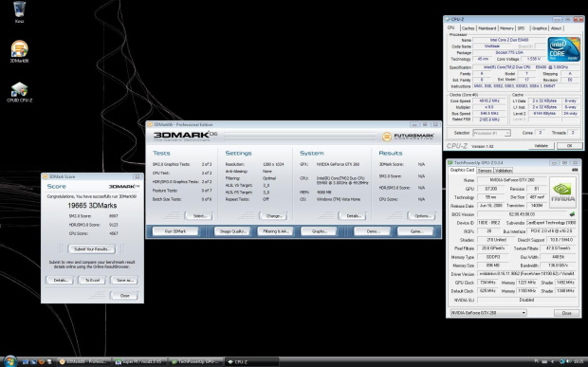
Task: Click the BIOS save chip icon in GPU-Z
Action: [572, 214]
